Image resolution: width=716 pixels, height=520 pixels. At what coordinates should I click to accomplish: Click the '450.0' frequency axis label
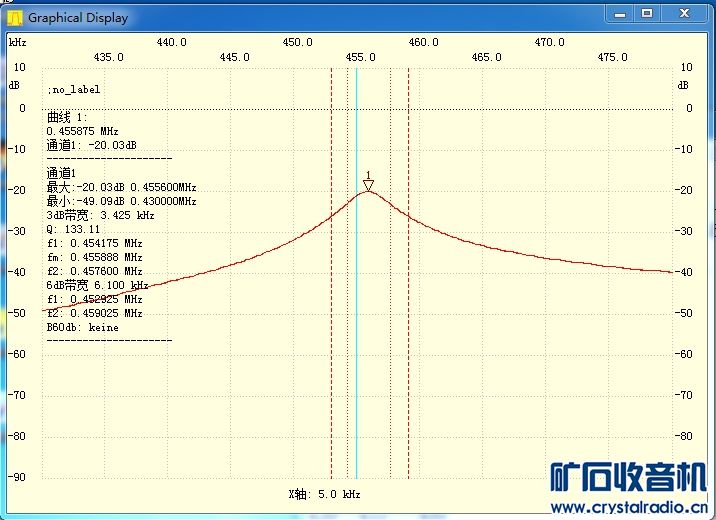click(x=297, y=42)
